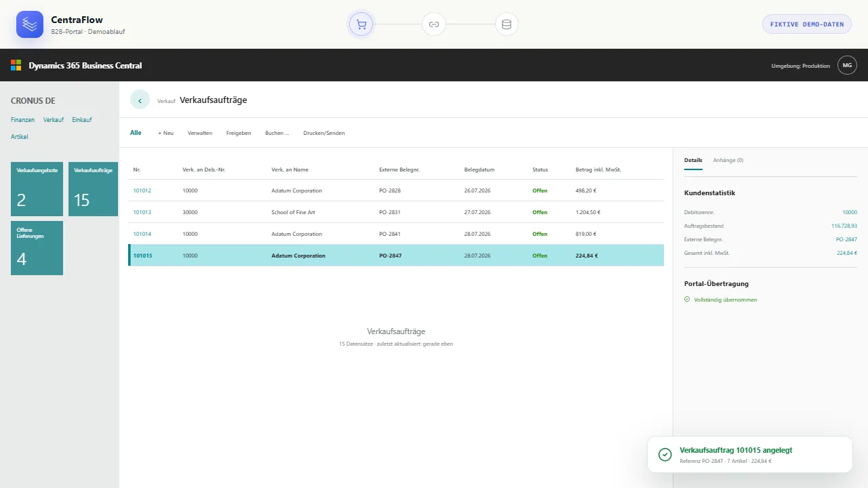Open Gesamt inkl. MwSt. value in details
Screen dimensions: 868x488
[x=847, y=253]
